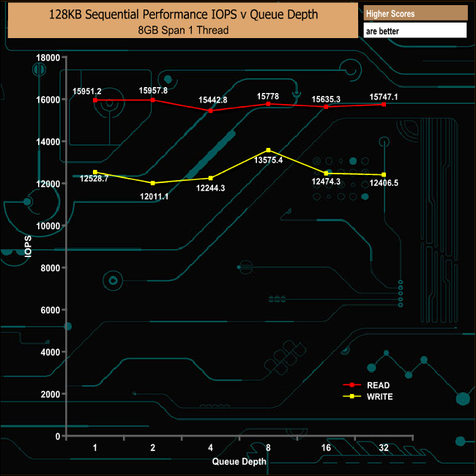Click the y-axis value 4000
The width and height of the screenshot is (476, 476).
50,352
